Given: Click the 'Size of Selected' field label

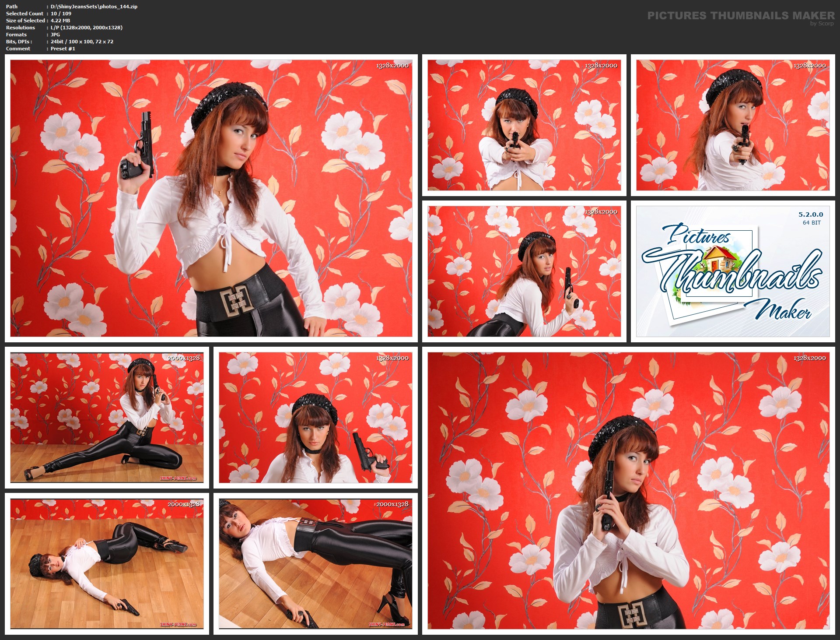Looking at the screenshot, I should tap(25, 21).
